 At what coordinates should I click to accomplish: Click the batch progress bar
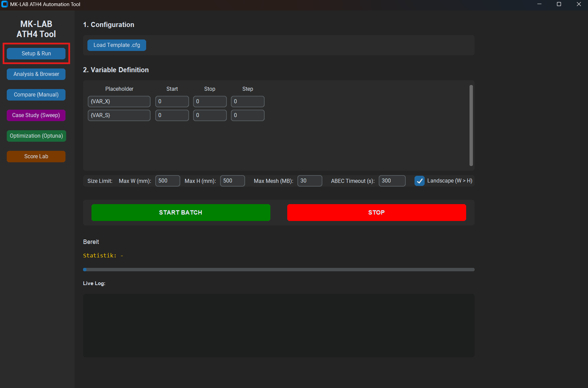pos(279,270)
